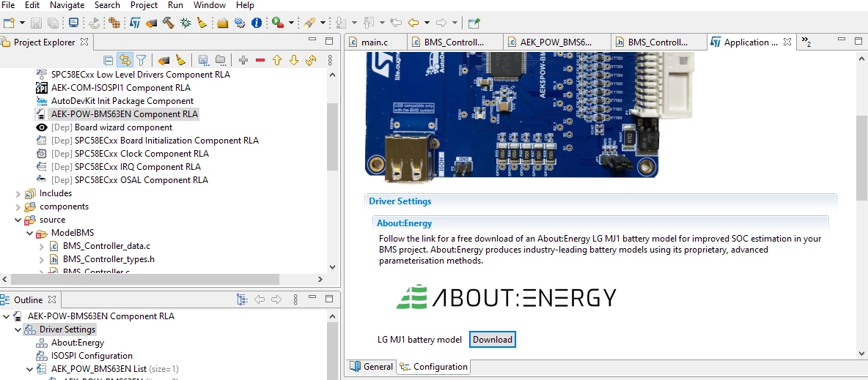Collapse all in Project Explorer
868x380 pixels.
point(109,60)
